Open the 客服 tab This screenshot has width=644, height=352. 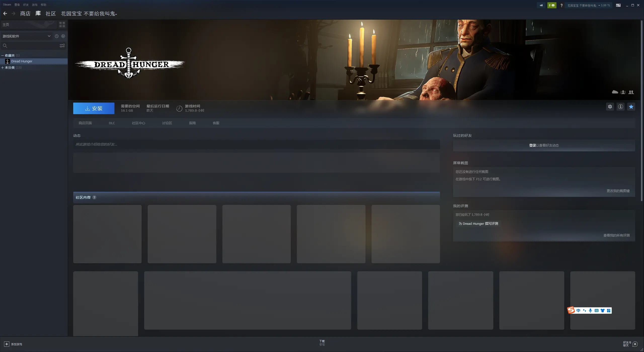click(216, 123)
